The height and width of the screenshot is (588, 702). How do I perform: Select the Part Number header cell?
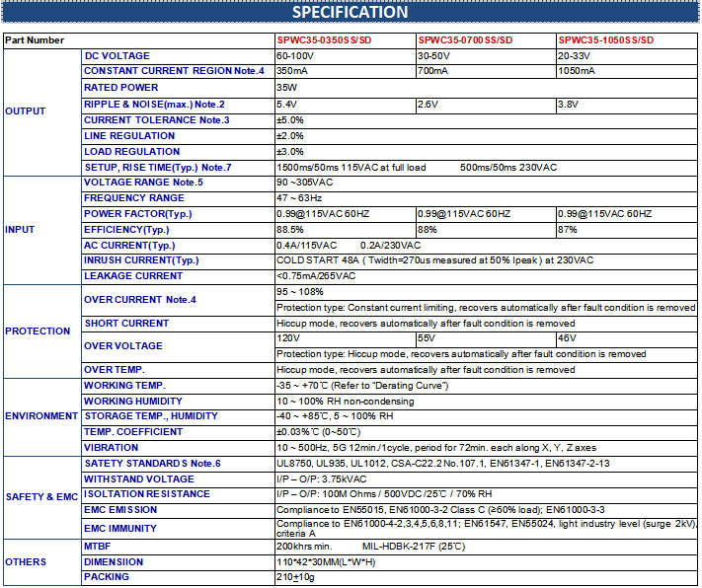point(36,40)
